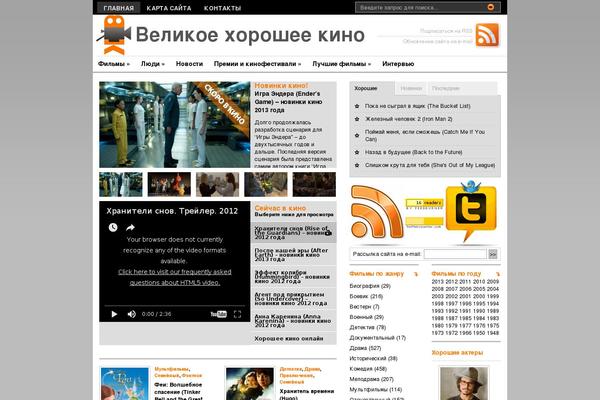Viewport: 600px width, 400px height.
Task: Open genre Драма (527)
Action: point(365,348)
